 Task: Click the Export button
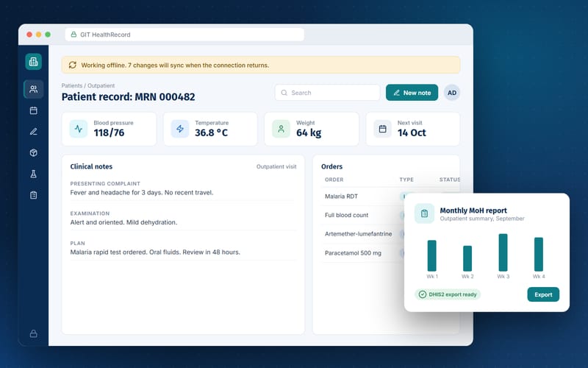(543, 294)
